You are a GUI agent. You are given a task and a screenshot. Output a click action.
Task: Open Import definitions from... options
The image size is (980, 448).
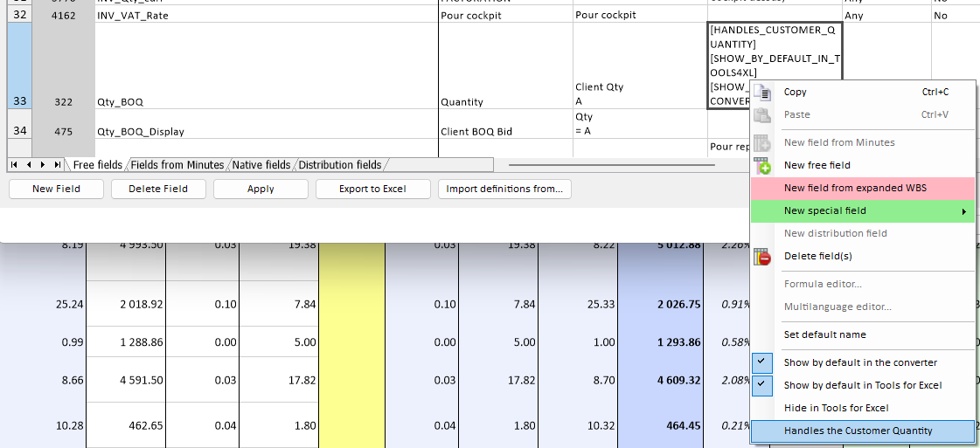504,189
